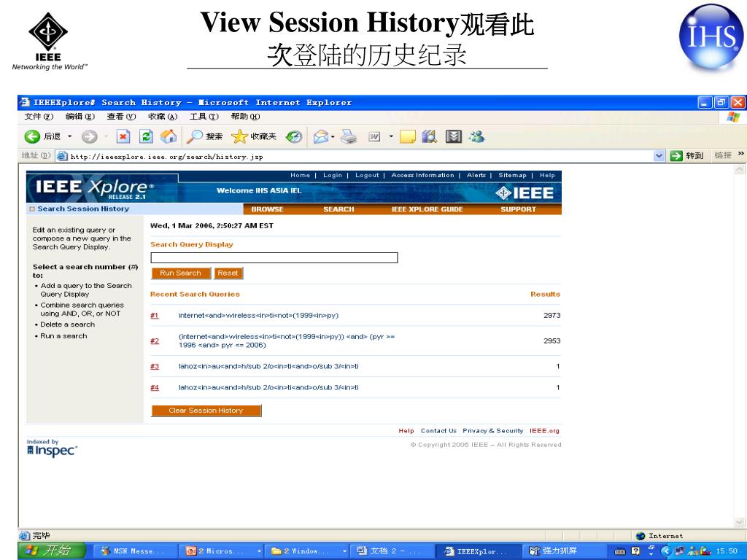This screenshot has width=747, height=560.
Task: Click the help question tray icon
Action: point(635,551)
